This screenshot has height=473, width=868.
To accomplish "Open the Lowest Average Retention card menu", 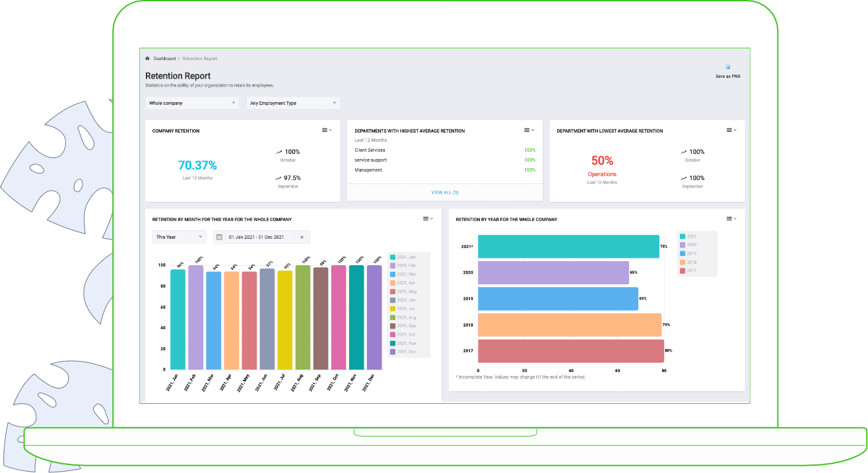I will point(731,130).
